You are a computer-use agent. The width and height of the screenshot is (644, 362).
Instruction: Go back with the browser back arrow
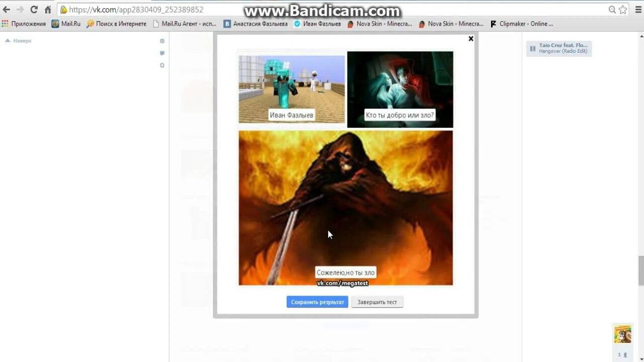coord(7,10)
